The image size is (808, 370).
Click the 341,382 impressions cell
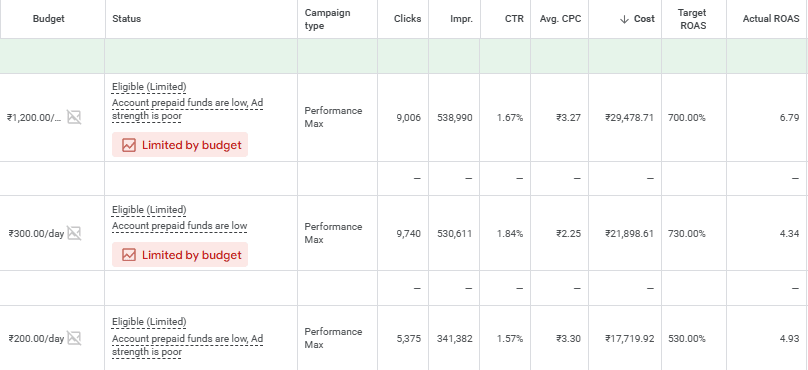[x=454, y=339]
